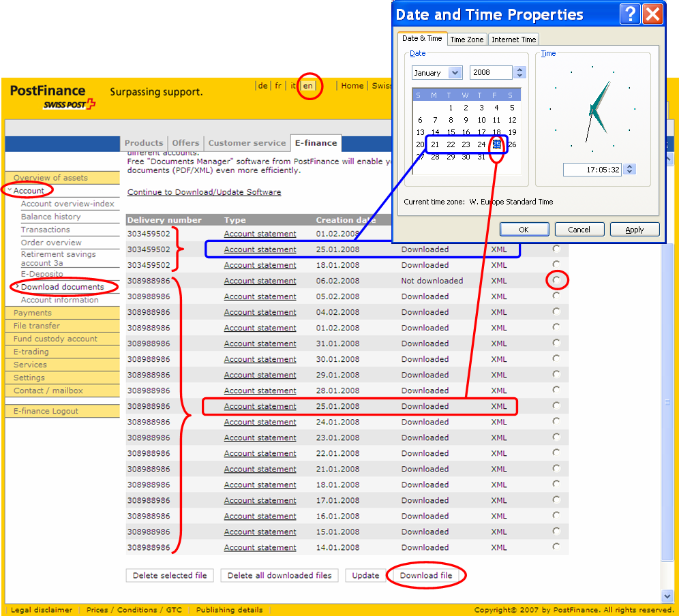Viewport: 679px width, 616px height.
Task: Close the Date and Time Properties dialog
Action: point(652,14)
